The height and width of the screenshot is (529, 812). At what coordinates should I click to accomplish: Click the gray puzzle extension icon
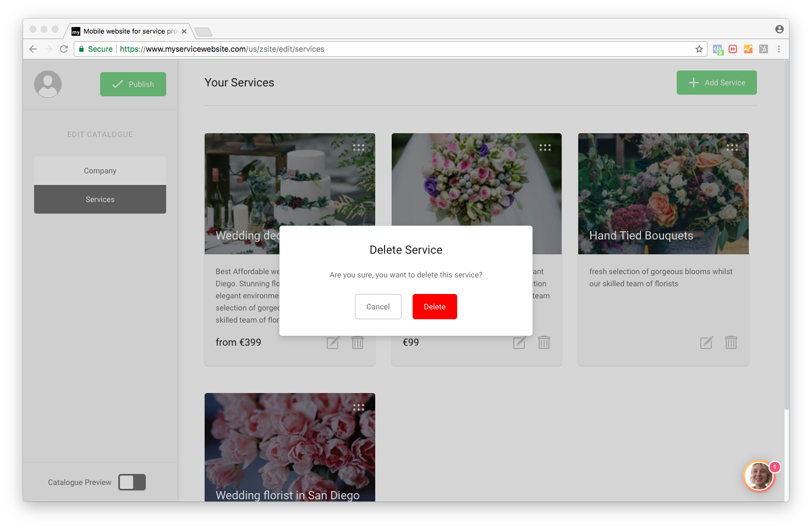click(x=764, y=49)
